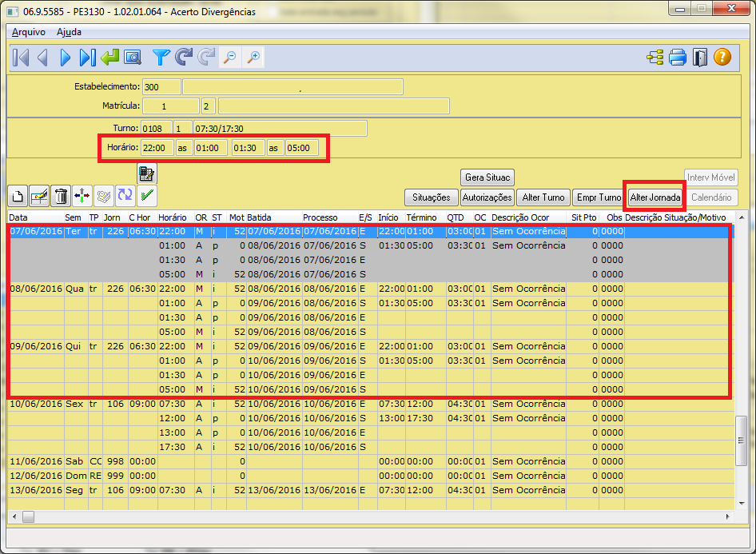Click the new blank document icon

pos(18,196)
